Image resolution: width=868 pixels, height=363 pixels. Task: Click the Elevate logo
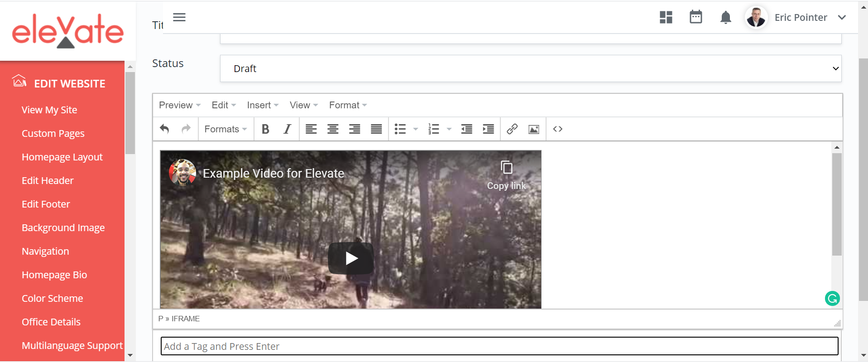tap(67, 30)
